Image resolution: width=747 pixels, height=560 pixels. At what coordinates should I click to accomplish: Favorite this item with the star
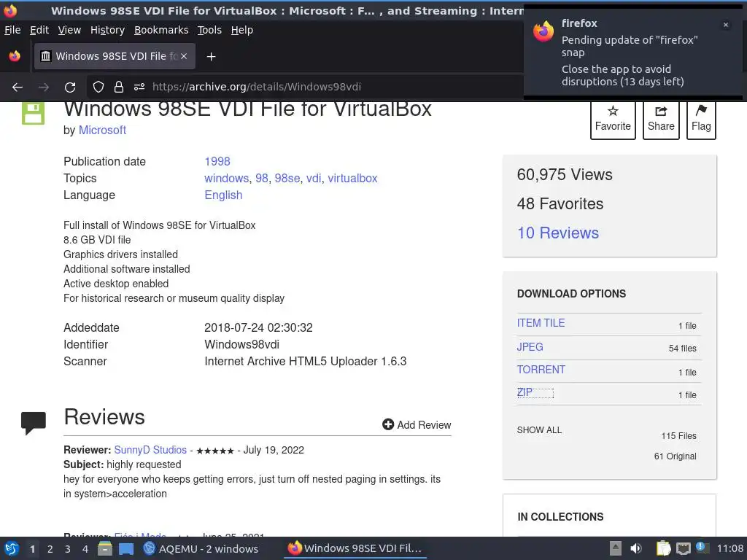pyautogui.click(x=613, y=119)
